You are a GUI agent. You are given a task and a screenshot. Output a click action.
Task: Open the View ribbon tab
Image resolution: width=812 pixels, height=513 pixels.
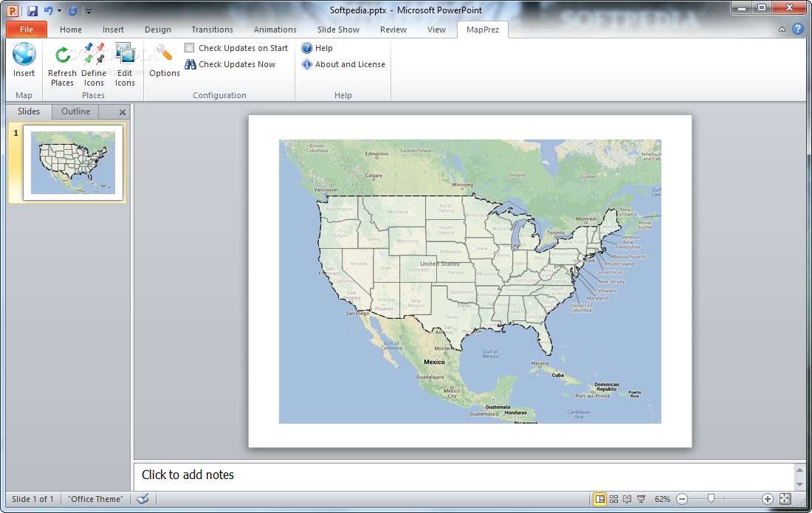pyautogui.click(x=436, y=30)
